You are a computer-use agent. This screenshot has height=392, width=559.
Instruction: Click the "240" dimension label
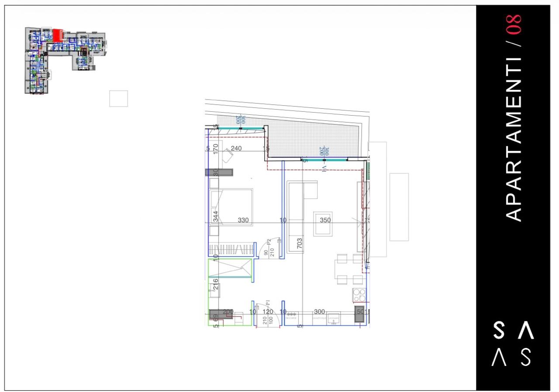click(236, 148)
